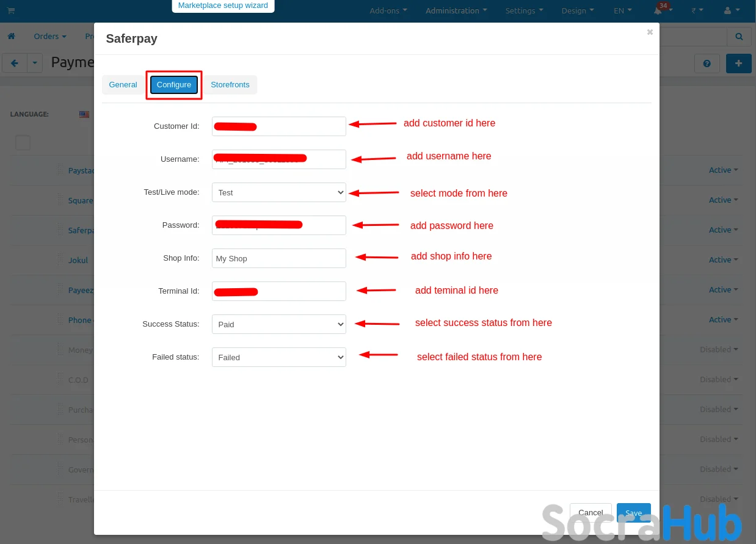The height and width of the screenshot is (544, 756).
Task: Open the help question mark icon
Action: pos(707,63)
